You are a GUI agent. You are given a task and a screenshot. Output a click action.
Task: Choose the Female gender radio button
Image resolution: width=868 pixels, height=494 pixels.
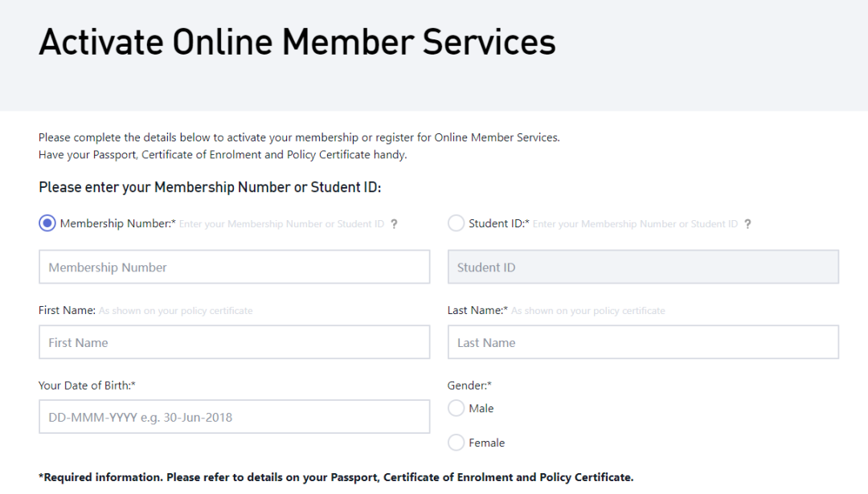click(456, 443)
